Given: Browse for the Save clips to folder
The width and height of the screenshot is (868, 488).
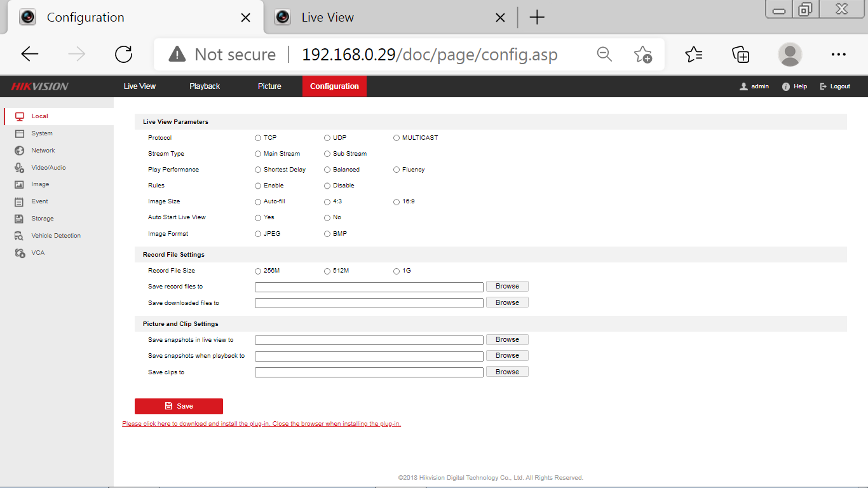Looking at the screenshot, I should click(507, 372).
